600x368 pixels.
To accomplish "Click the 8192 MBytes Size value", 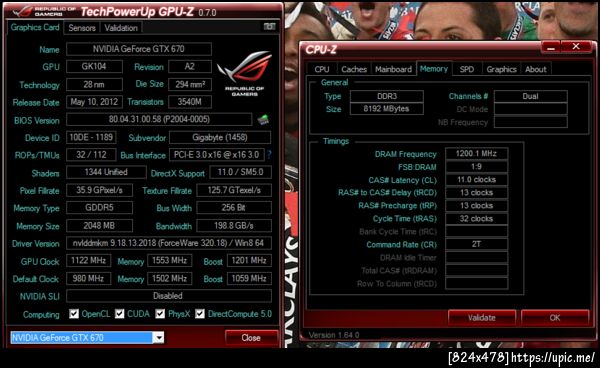I will pos(387,109).
